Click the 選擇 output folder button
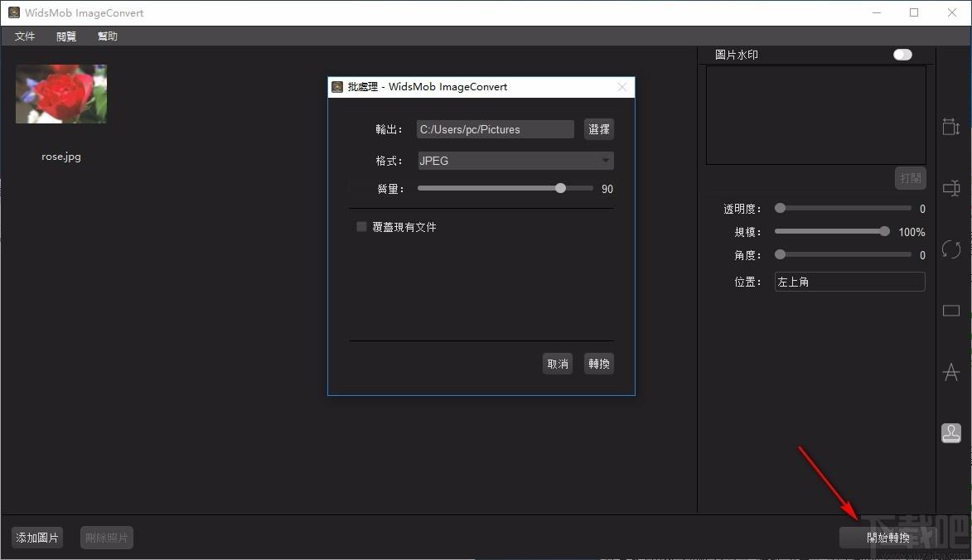972x560 pixels. 599,129
